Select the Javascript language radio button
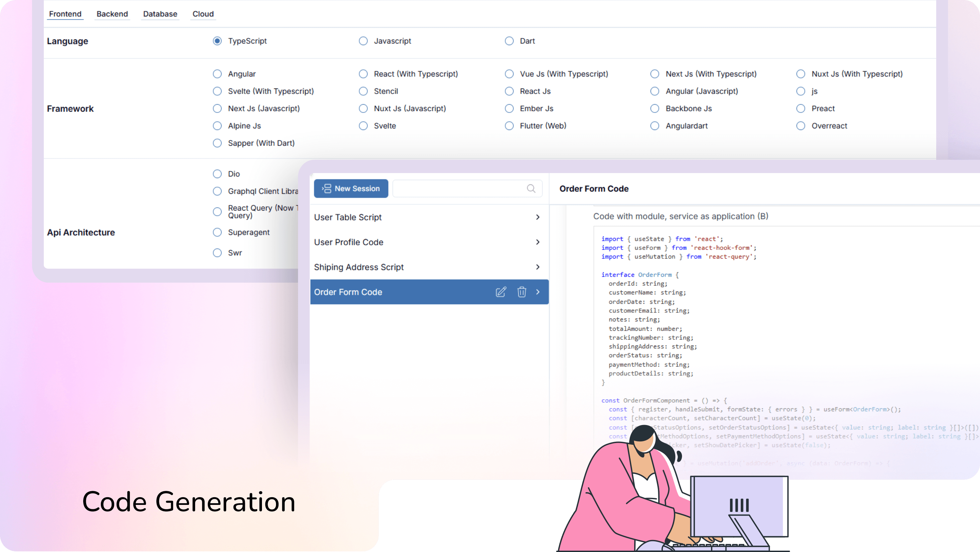980x552 pixels. click(x=363, y=41)
